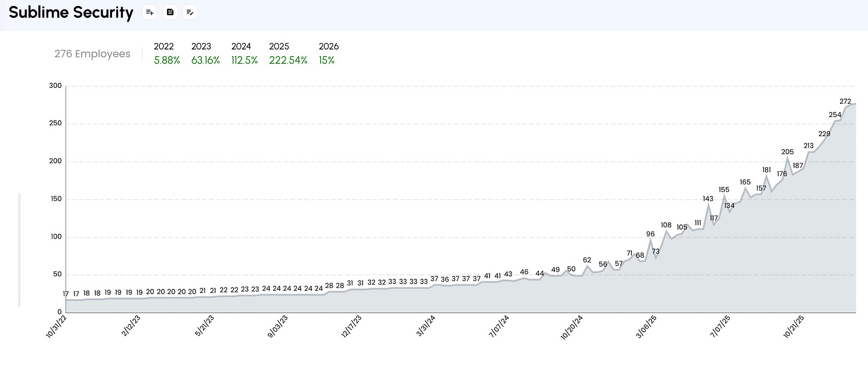The height and width of the screenshot is (373, 868).
Task: Click the 43 data point label
Action: (508, 275)
